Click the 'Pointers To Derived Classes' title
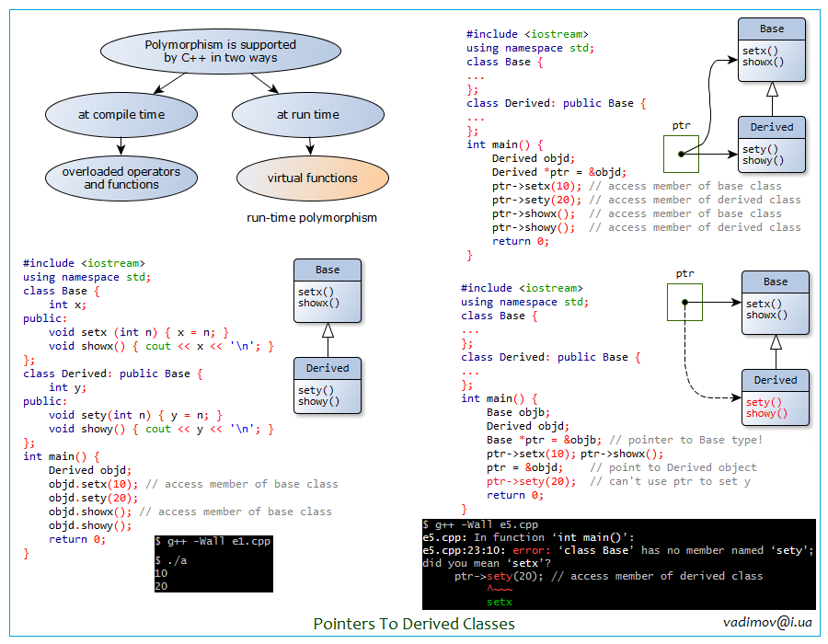Viewport: 828px width, 644px height. (414, 624)
